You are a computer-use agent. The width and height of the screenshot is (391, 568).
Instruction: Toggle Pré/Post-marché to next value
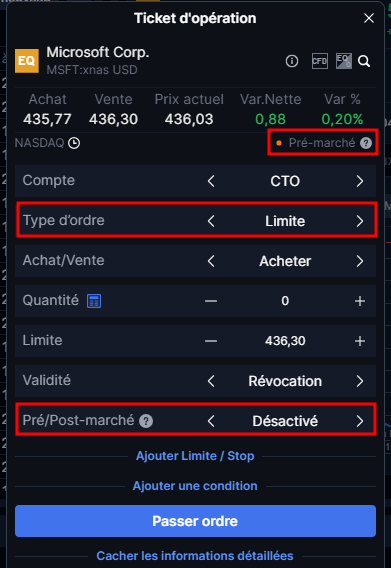359,421
